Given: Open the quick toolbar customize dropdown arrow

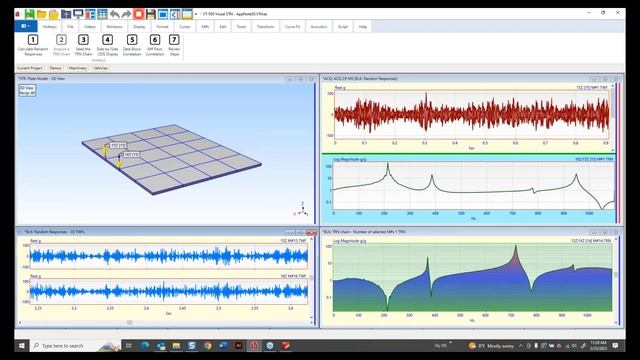Looking at the screenshot, I should (196, 14).
